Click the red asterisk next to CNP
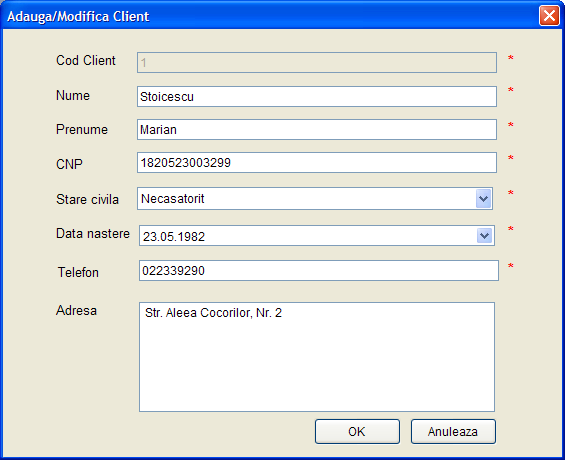 [x=511, y=158]
